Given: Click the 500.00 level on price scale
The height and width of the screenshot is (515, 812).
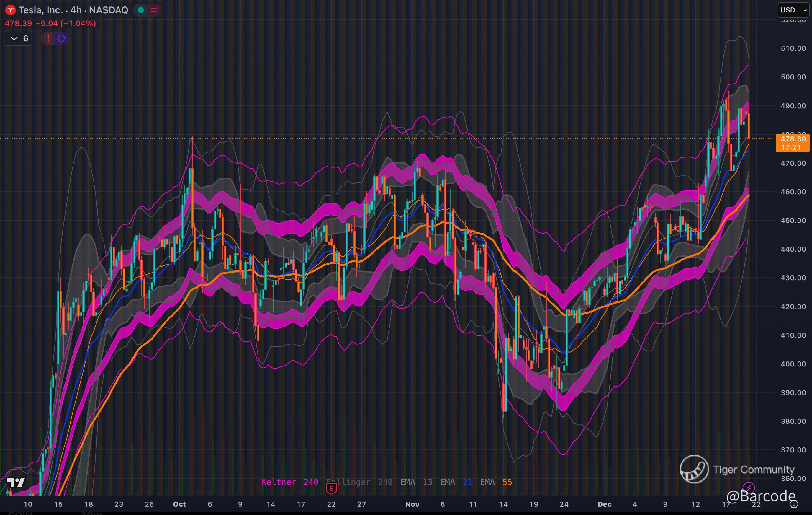Looking at the screenshot, I should click(793, 77).
